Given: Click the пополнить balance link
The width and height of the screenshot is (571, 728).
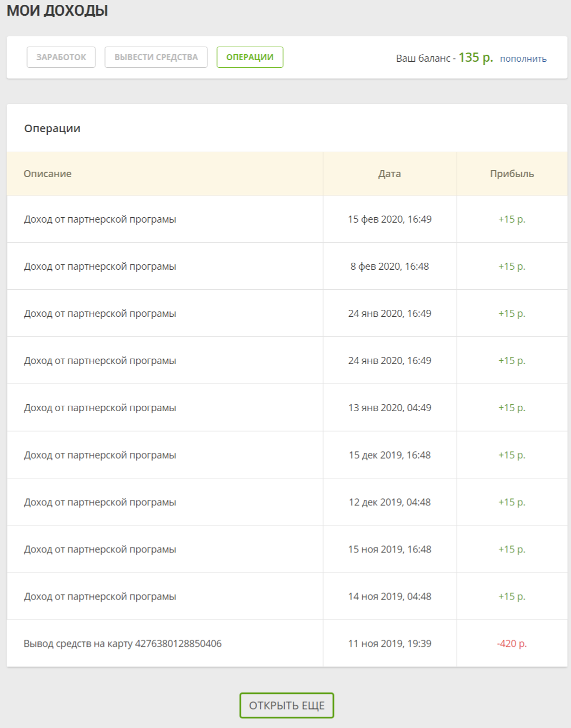Looking at the screenshot, I should click(523, 58).
